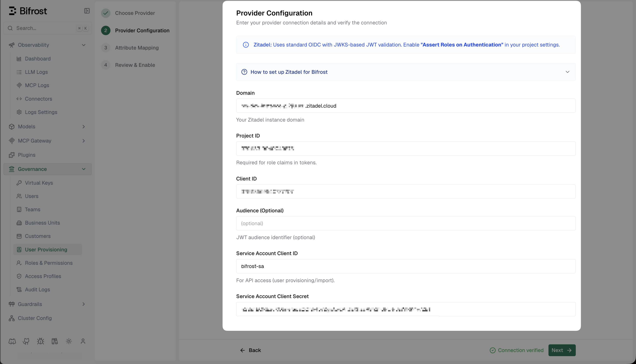Jump to Review & Enable step
This screenshot has width=636, height=364.
128,65
